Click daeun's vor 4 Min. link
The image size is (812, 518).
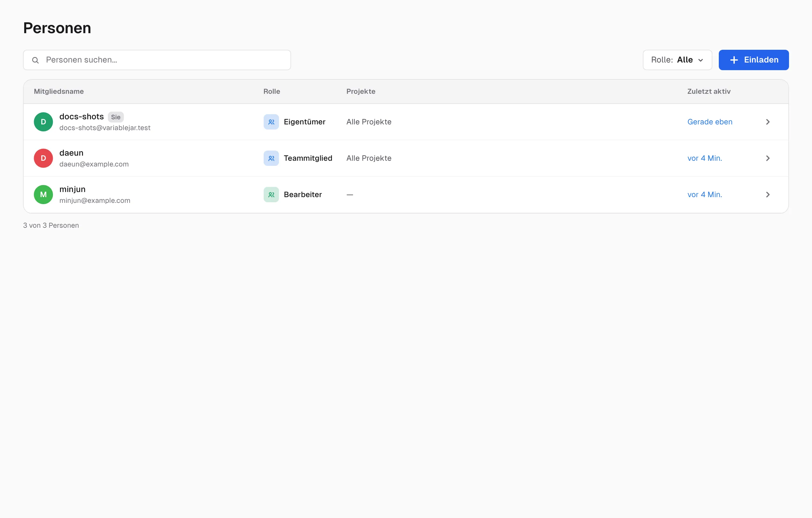[x=705, y=159]
